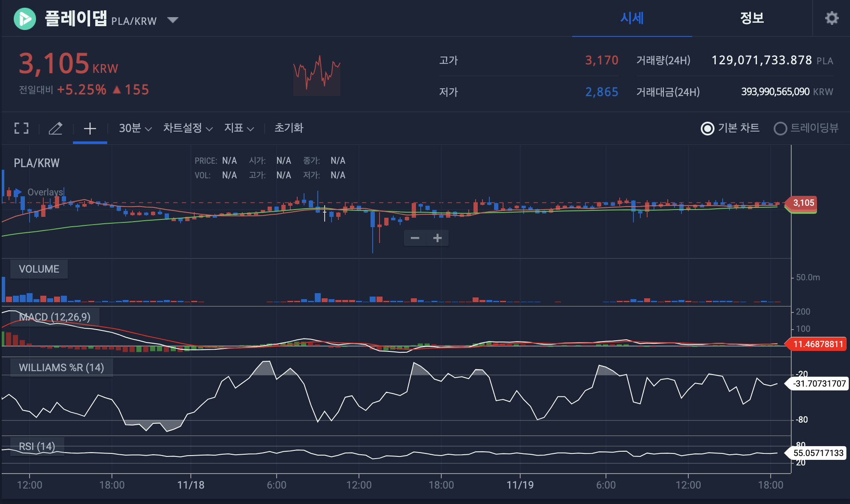
Task: Click the Overlays play arrow icon
Action: click(x=18, y=192)
